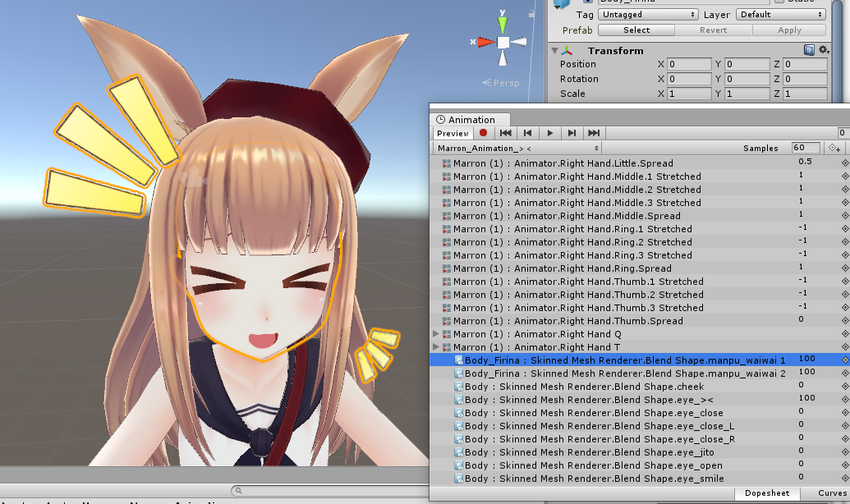Select the Animation window tab
850x504 pixels.
[466, 119]
